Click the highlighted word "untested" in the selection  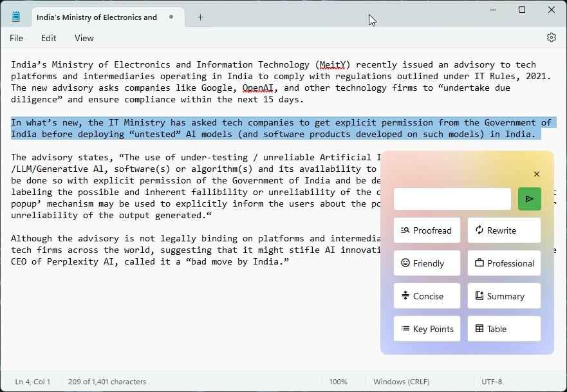(x=155, y=134)
